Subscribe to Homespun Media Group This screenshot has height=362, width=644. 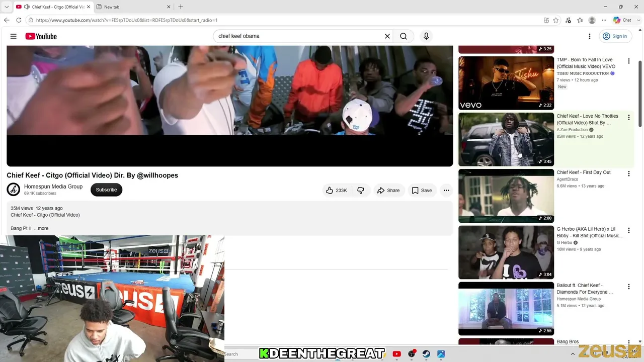coord(106,190)
